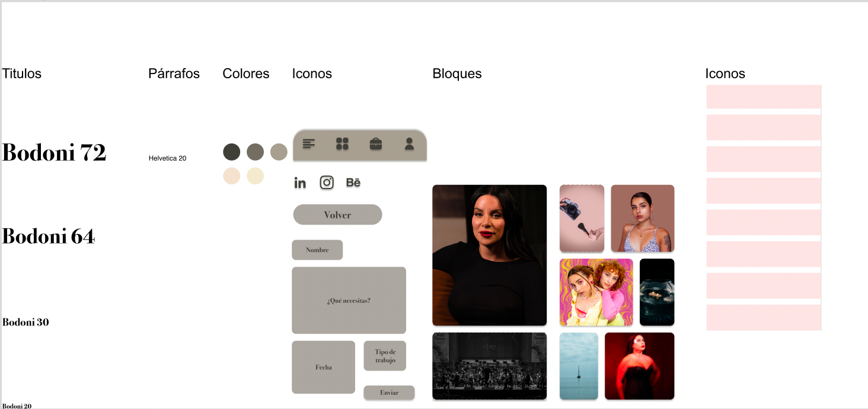Select the Nombre field
Screen dimensions: 868x409
(x=317, y=250)
